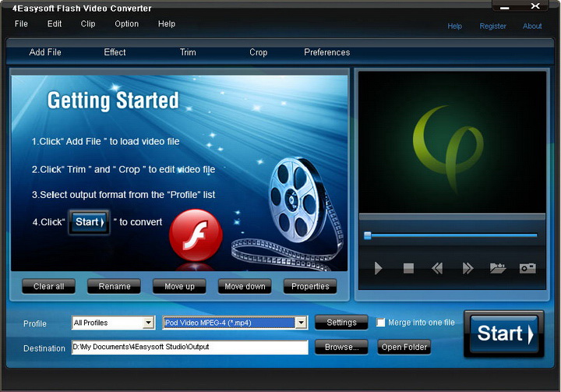The height and width of the screenshot is (392, 561).
Task: Minimize the converter window
Action: pos(505,8)
